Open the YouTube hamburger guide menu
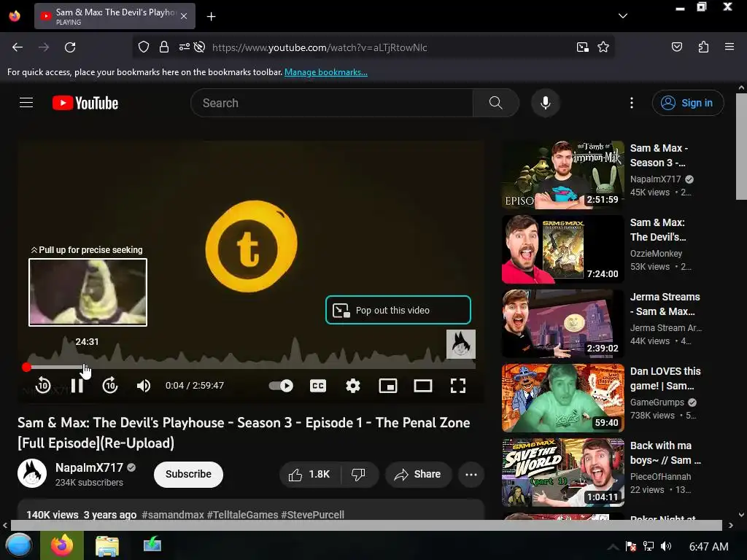The width and height of the screenshot is (747, 560). click(26, 102)
